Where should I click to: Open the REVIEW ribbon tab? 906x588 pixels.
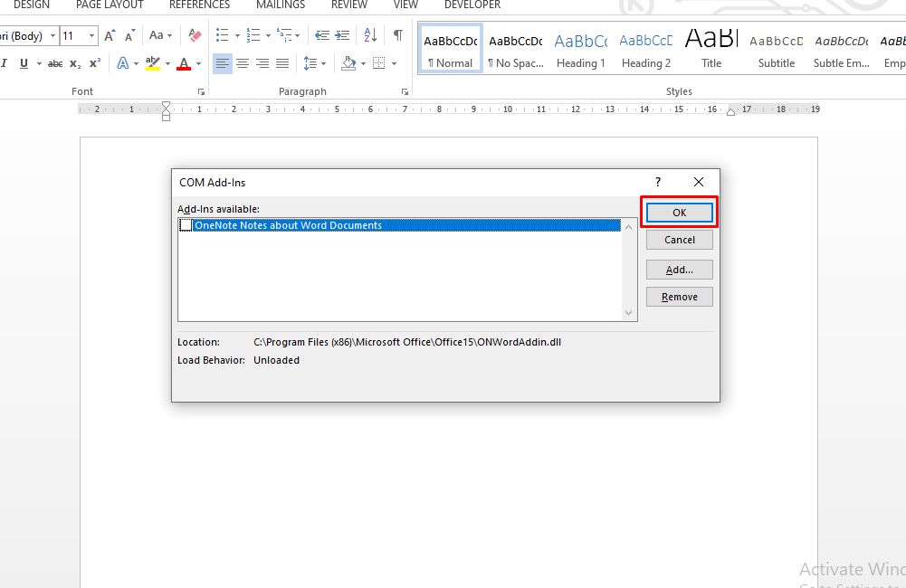348,5
